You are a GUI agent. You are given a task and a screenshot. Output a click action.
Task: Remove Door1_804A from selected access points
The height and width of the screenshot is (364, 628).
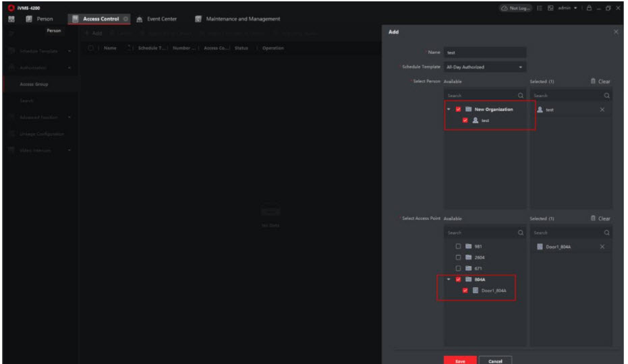tap(602, 246)
